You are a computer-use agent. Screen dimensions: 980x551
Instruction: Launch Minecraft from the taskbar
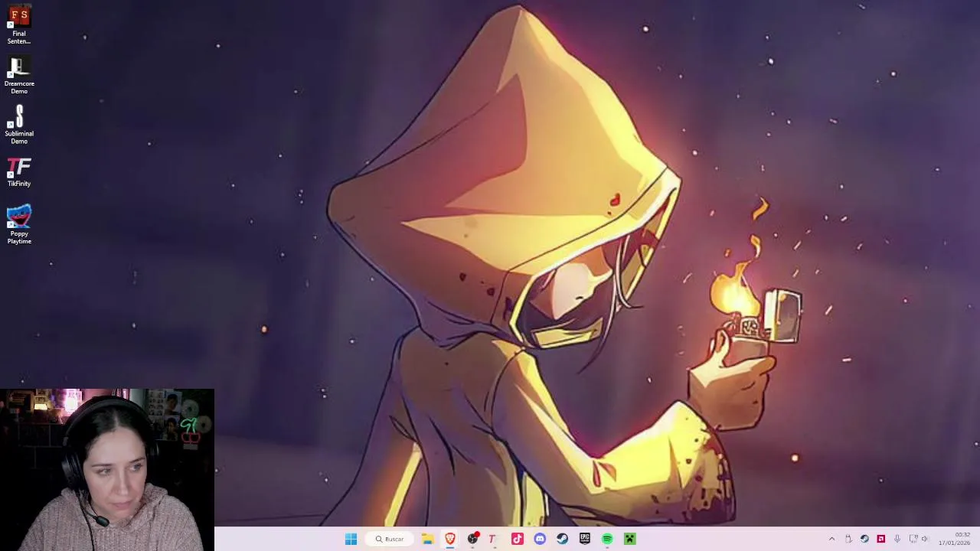pos(629,539)
